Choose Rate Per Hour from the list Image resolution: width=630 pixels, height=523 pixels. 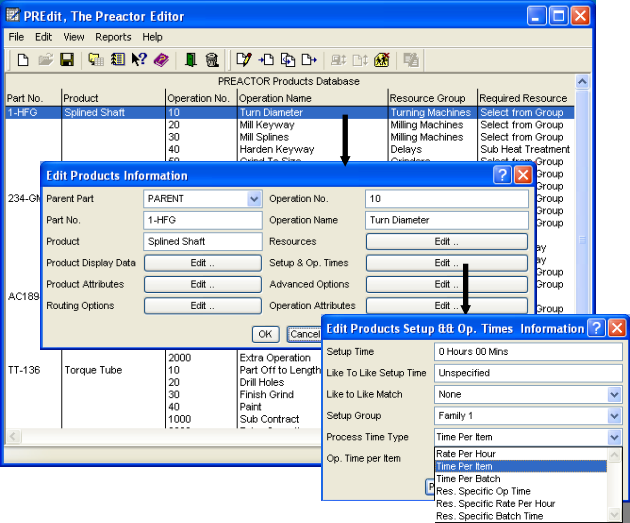click(x=521, y=454)
